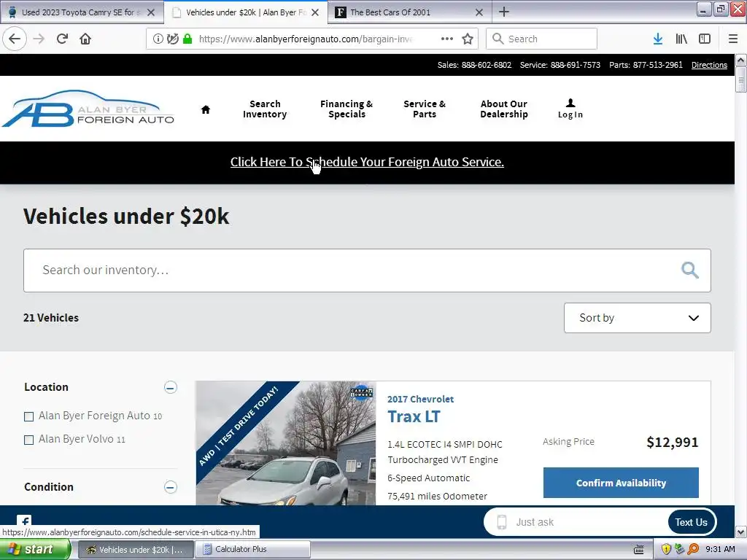Viewport: 747px width, 560px height.
Task: Open Financing & Specials menu
Action: pos(347,109)
